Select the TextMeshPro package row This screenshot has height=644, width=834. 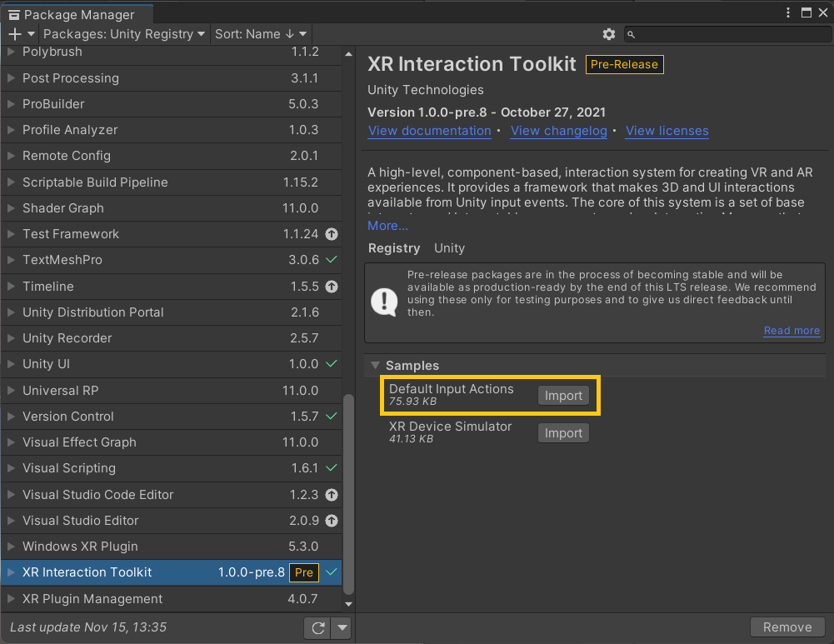pyautogui.click(x=172, y=260)
